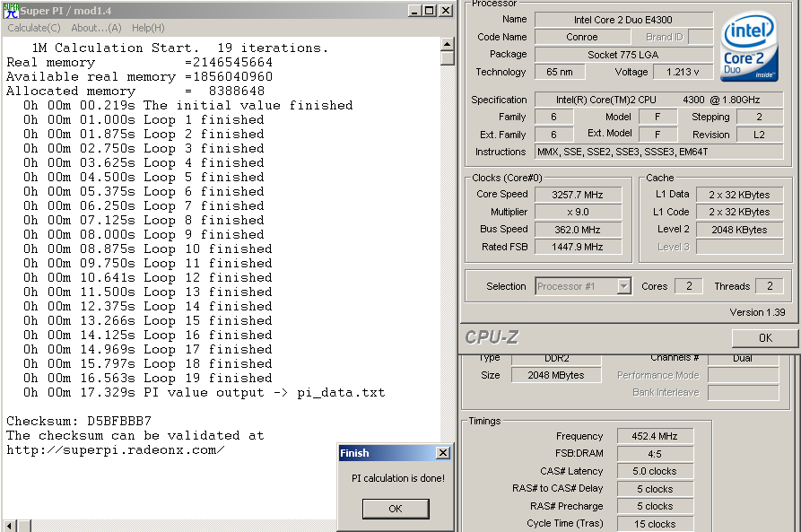Screen dimensions: 801x532
Task: Click the Super PI vertical scrollbar up arrow
Action: [448, 45]
